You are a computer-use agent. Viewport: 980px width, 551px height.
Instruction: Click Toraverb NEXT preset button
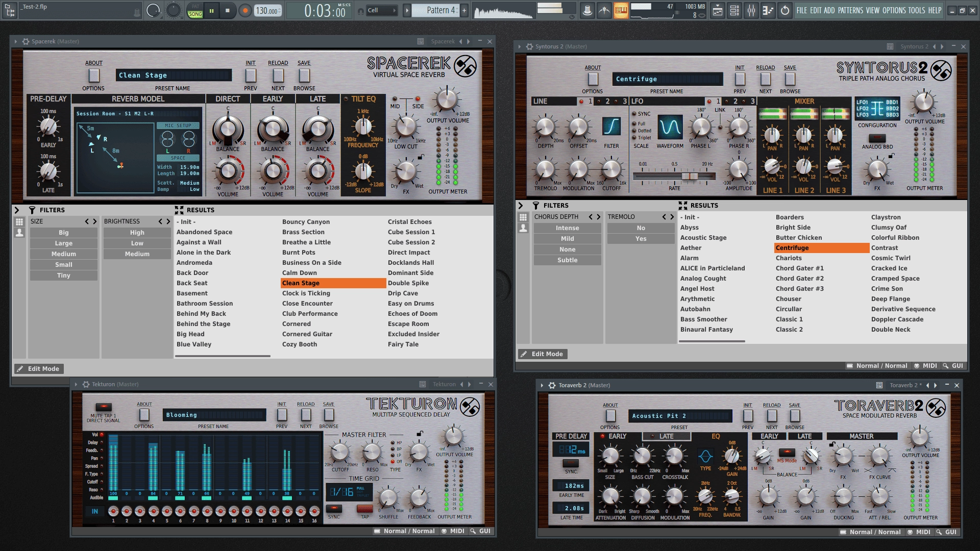point(772,416)
